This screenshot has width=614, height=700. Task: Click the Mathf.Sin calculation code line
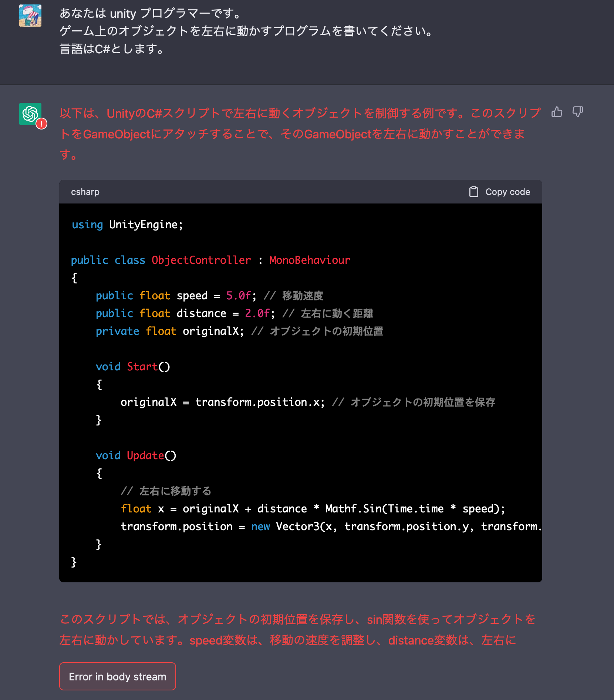click(x=313, y=509)
